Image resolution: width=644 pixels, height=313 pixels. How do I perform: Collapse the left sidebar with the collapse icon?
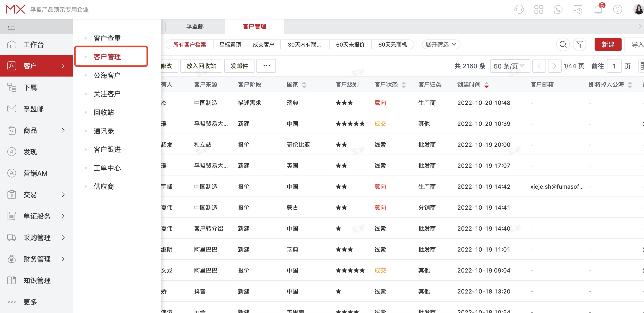[11, 26]
